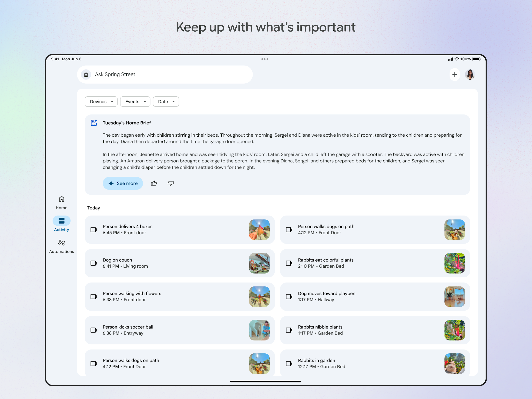The image size is (532, 399).
Task: Open the Home section in the sidebar
Action: [62, 202]
